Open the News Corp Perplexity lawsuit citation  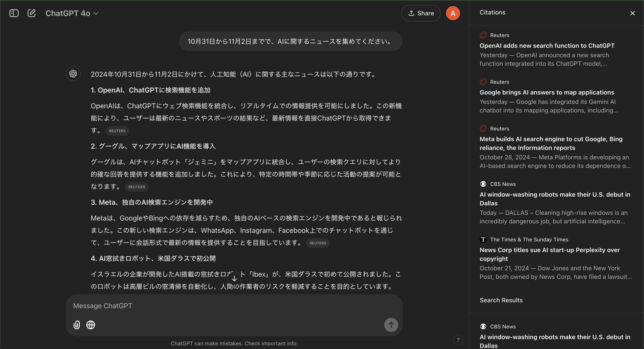point(550,254)
